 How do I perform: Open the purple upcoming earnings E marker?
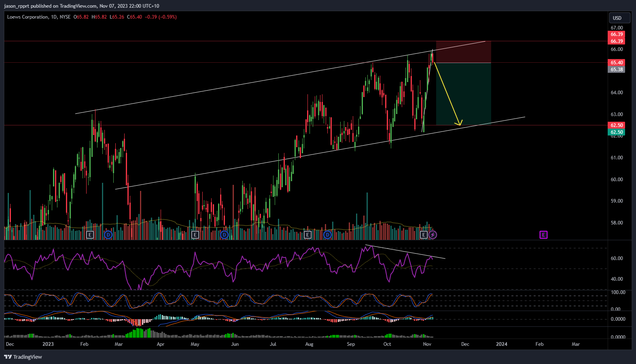pos(543,235)
